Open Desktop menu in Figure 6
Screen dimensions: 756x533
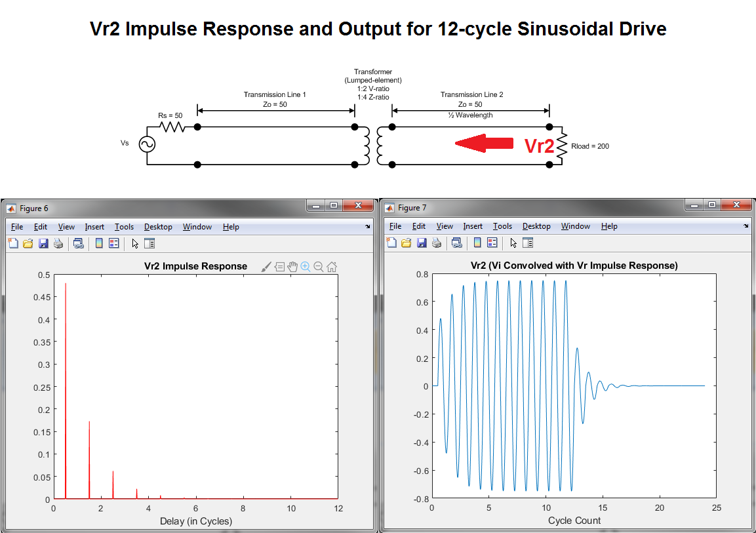[158, 227]
